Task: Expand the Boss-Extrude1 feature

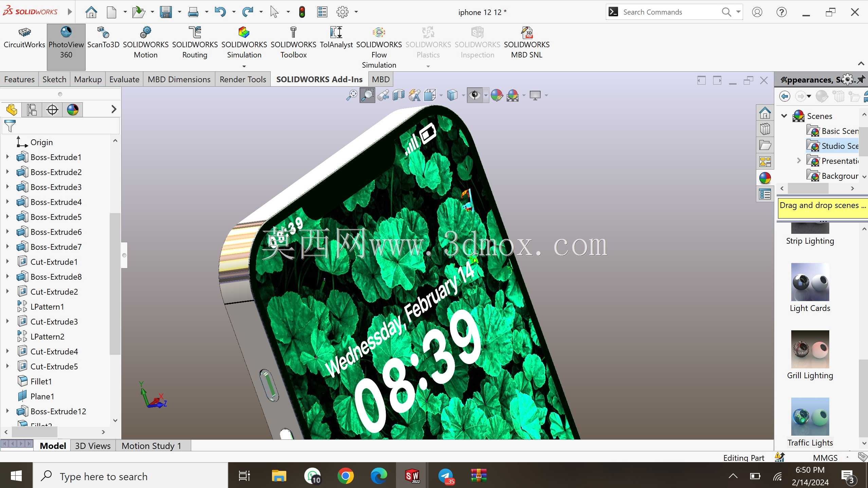Action: click(x=7, y=157)
